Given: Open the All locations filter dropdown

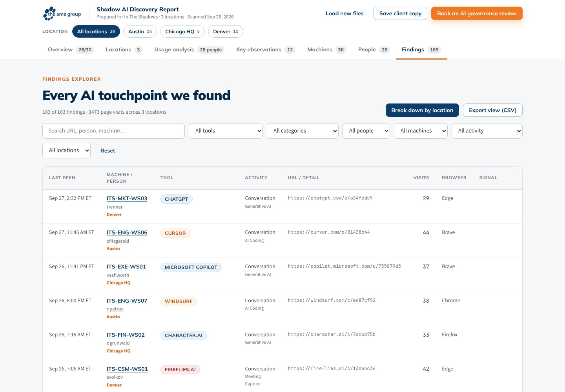Looking at the screenshot, I should [66, 151].
